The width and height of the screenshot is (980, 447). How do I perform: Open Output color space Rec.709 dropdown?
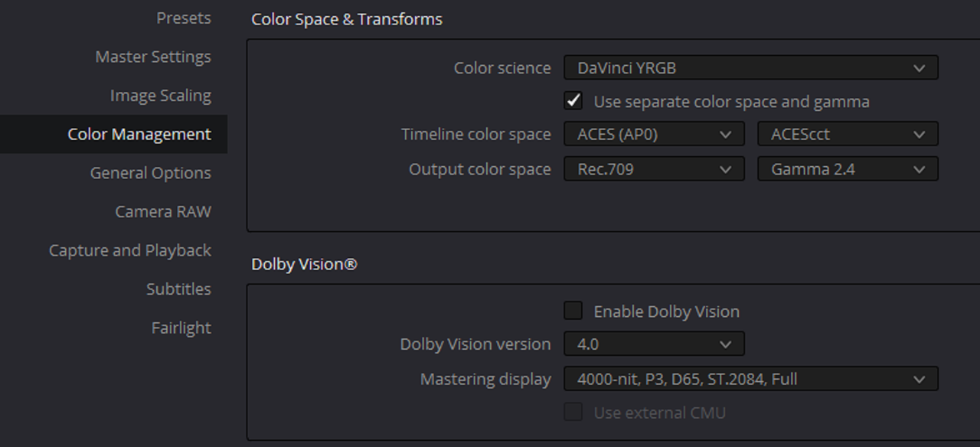tap(654, 169)
